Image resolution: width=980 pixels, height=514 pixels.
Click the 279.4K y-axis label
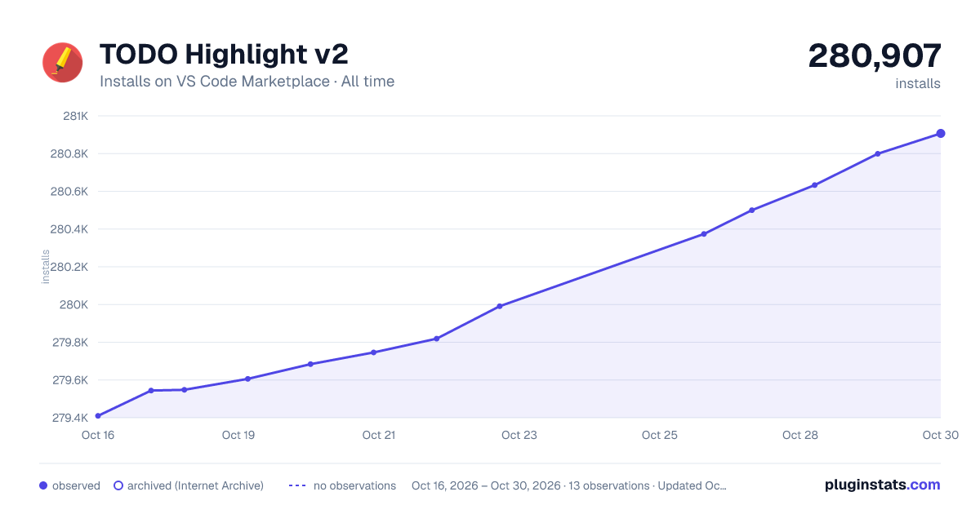(x=71, y=418)
